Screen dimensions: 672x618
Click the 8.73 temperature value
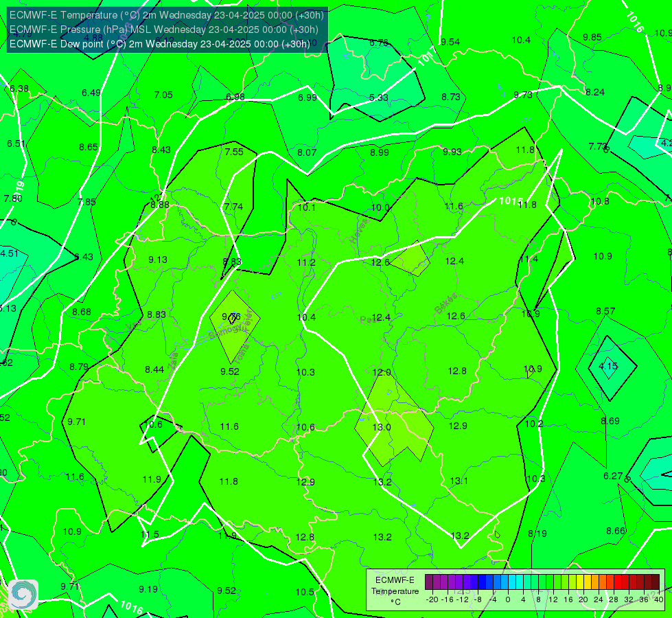[x=451, y=98]
